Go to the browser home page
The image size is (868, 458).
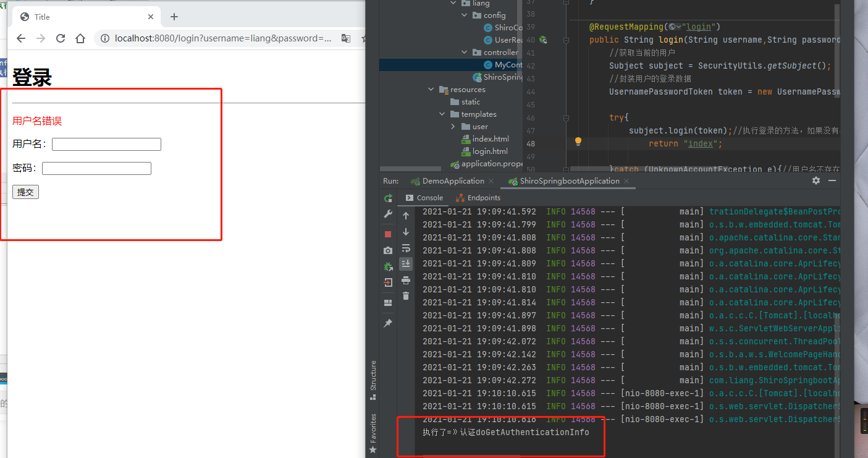[80, 38]
